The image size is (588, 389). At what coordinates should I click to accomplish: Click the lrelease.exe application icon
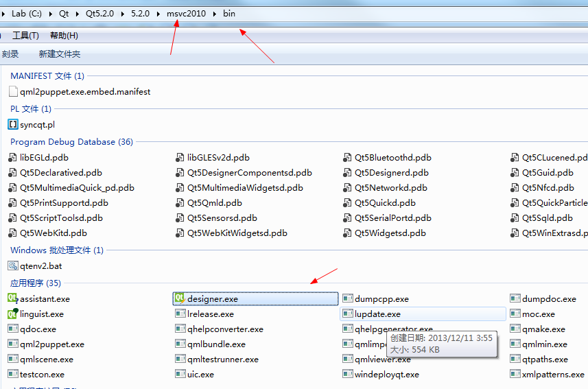pos(180,314)
